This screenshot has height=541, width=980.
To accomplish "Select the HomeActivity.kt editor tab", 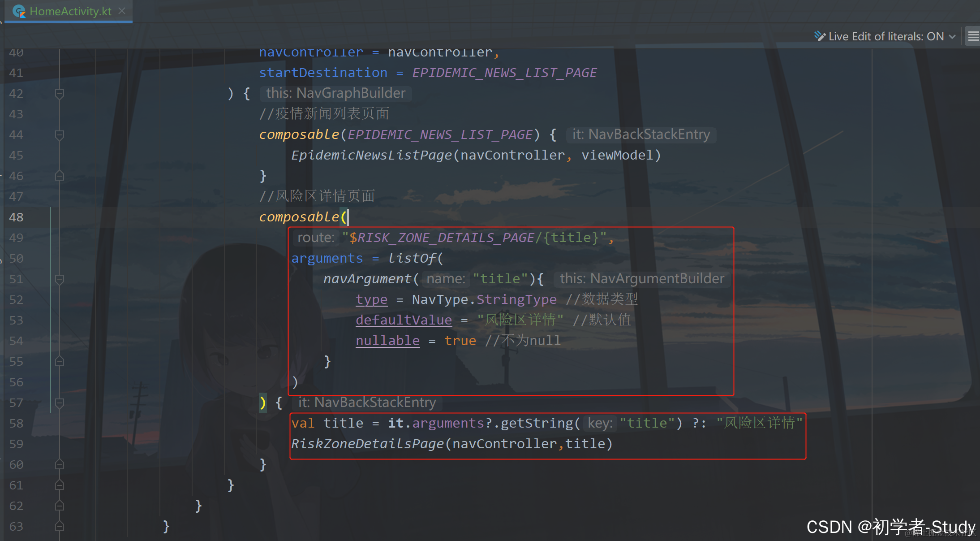I will 70,11.
